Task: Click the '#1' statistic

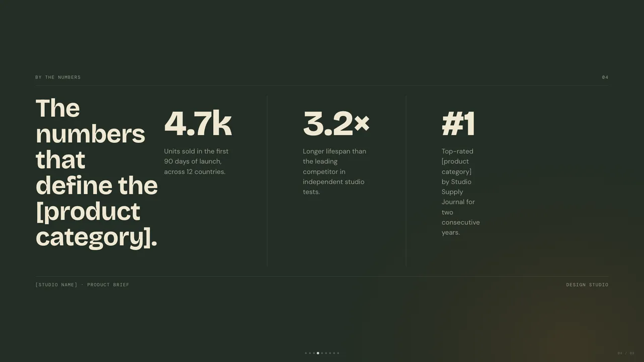Action: [458, 124]
